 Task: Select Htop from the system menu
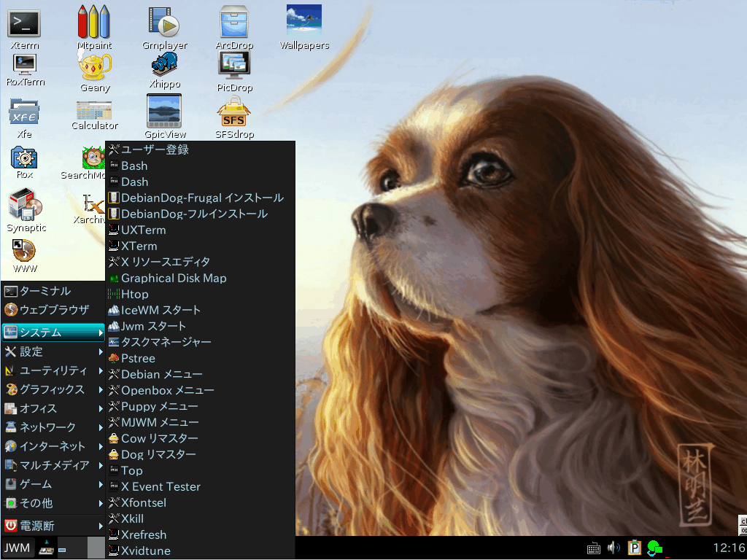tap(200, 295)
